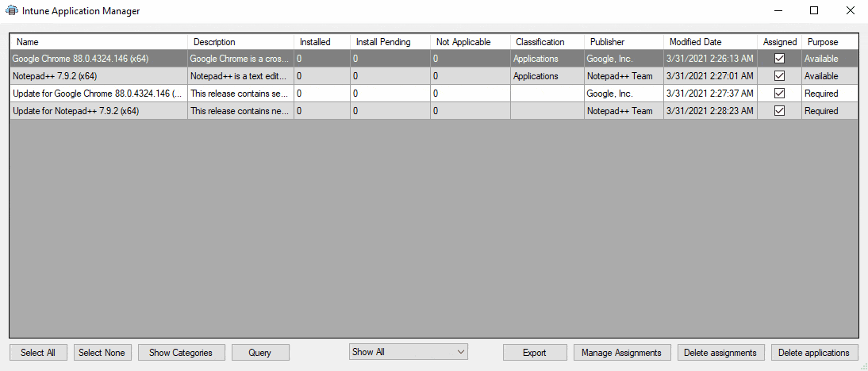Click description 'This release contains ne...'
The width and height of the screenshot is (868, 371).
point(239,110)
